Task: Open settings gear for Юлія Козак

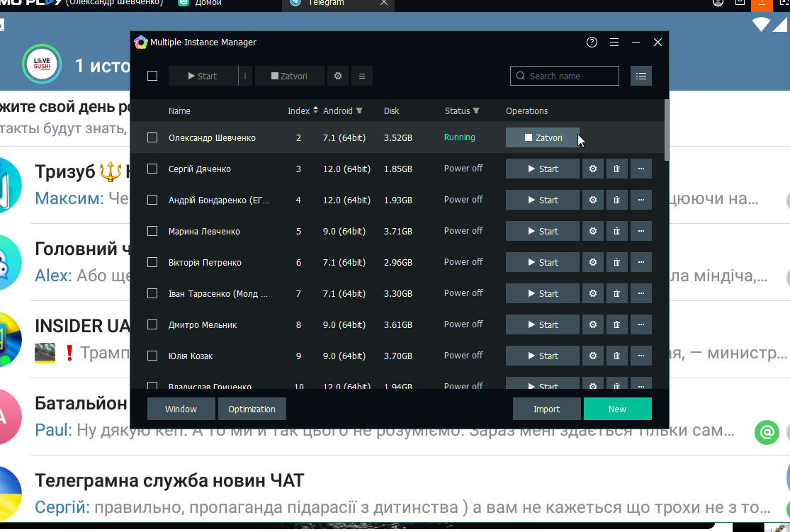Action: (593, 356)
